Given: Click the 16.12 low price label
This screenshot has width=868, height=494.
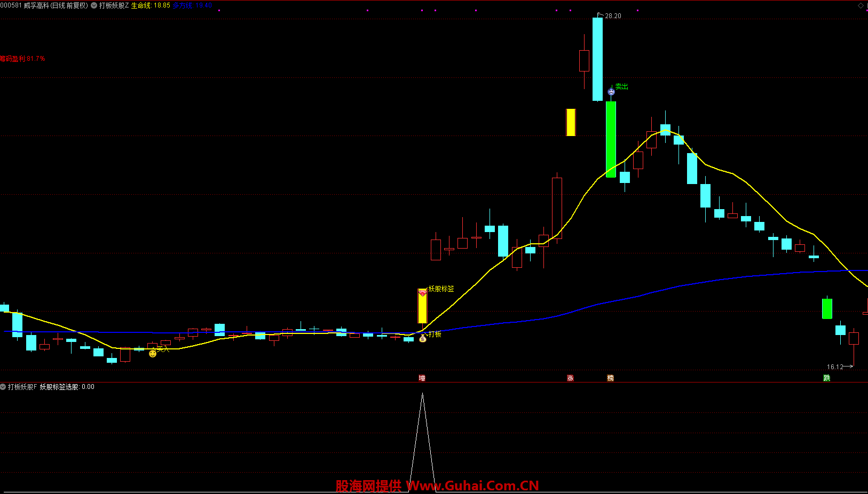Looking at the screenshot, I should 835,367.
